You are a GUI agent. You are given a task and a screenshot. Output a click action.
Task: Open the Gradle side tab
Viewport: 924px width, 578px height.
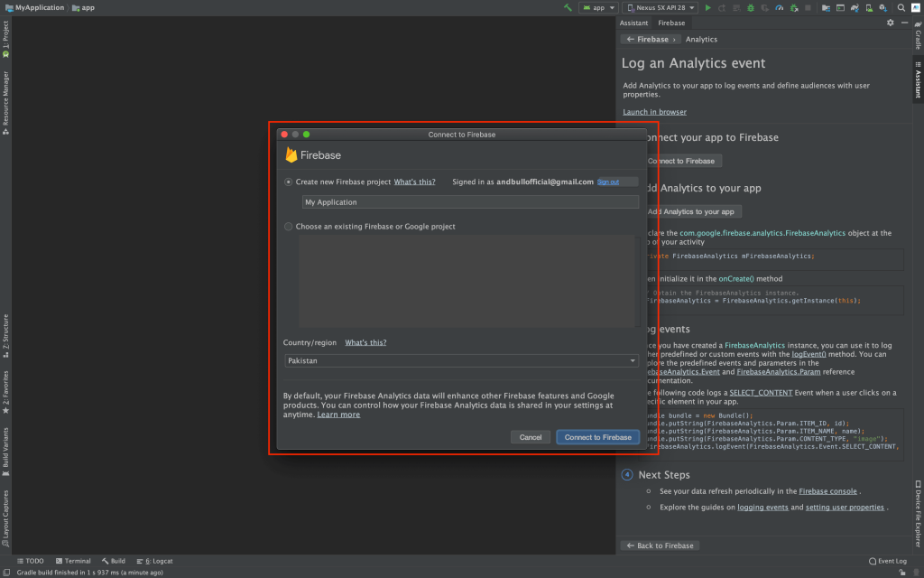918,35
